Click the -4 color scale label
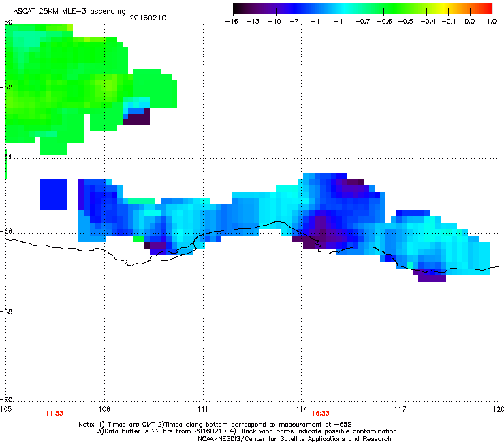This screenshot has height=443, width=504. (x=315, y=22)
